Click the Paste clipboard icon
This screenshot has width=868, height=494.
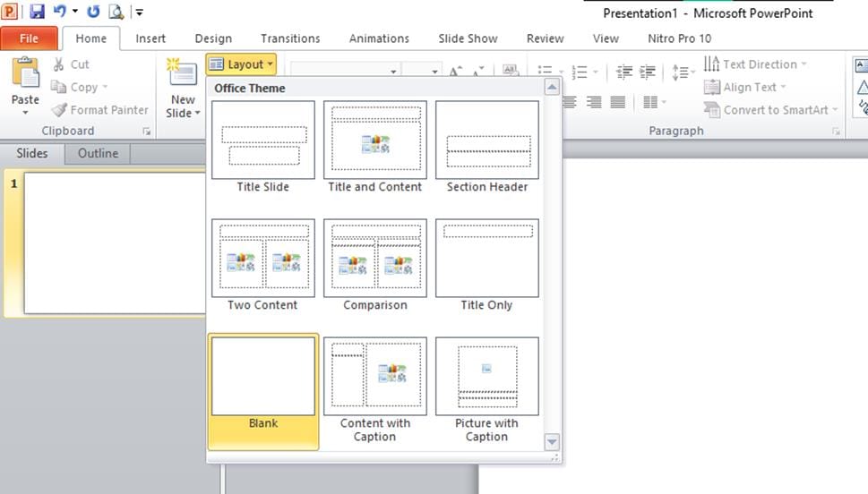click(25, 74)
